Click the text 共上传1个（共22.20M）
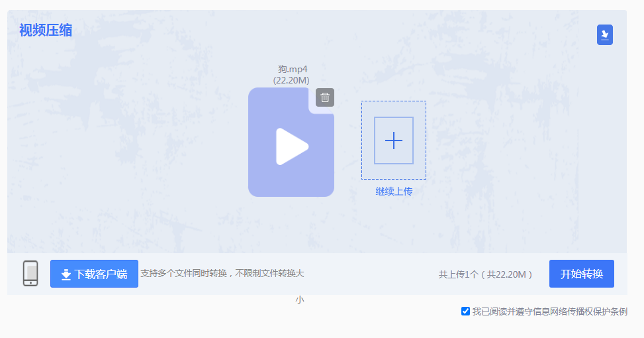Image resolution: width=644 pixels, height=338 pixels. pyautogui.click(x=485, y=274)
